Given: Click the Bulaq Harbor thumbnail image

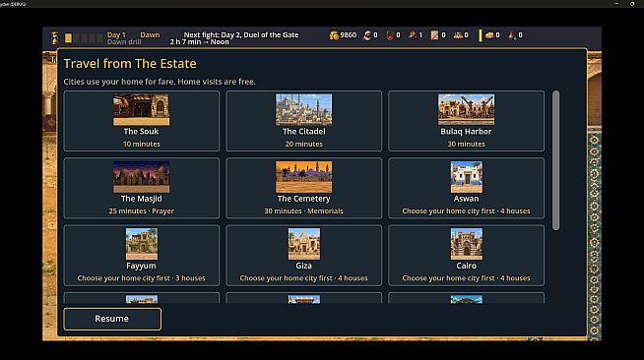Looking at the screenshot, I should [466, 109].
